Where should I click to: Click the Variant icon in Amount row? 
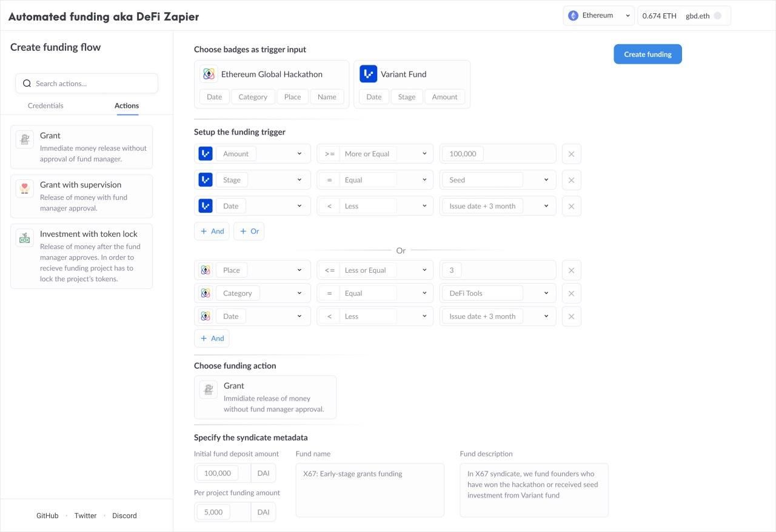[206, 154]
